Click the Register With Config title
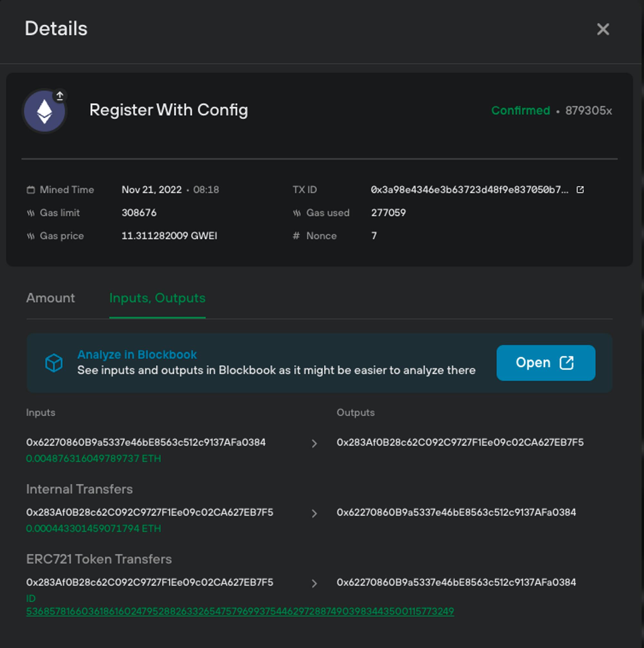 click(x=169, y=110)
